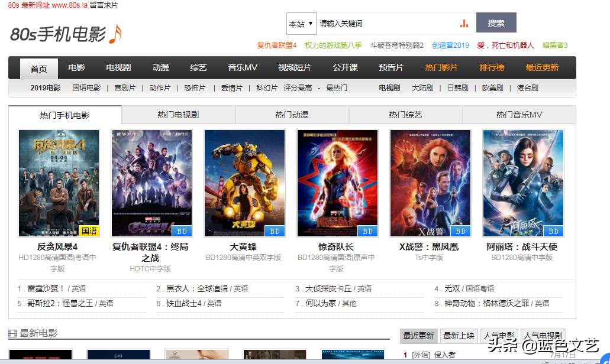The image size is (610, 364).
Task: Open the 喜剧片 category link
Action: coord(124,88)
